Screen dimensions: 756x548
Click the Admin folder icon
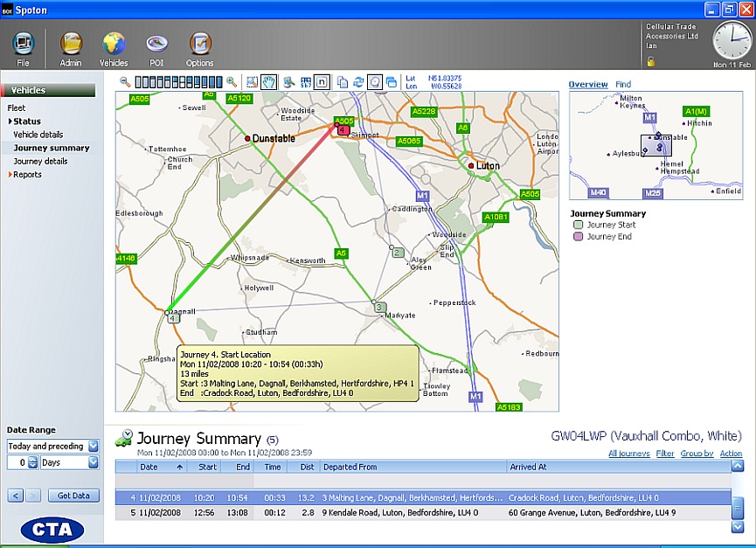click(71, 45)
